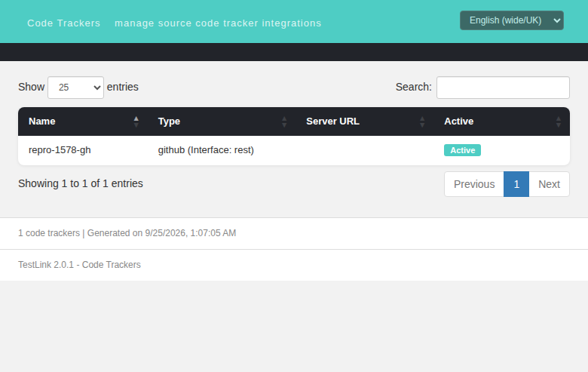Click the Server URL sort arrows icon

coord(422,121)
